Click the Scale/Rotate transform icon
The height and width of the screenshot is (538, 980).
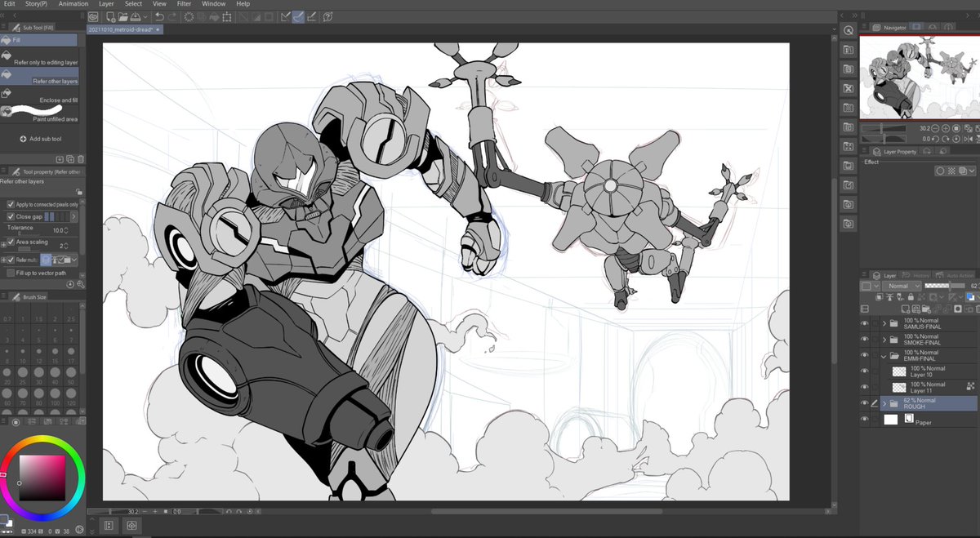(226, 16)
